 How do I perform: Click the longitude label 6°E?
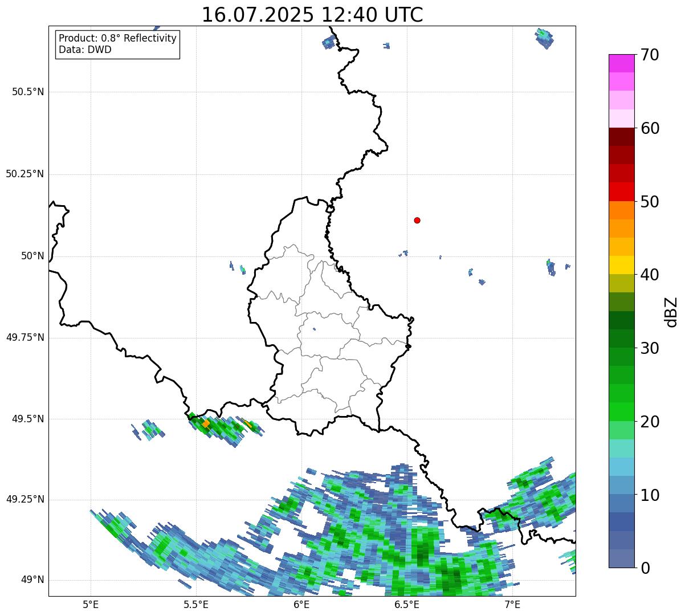coord(301,604)
